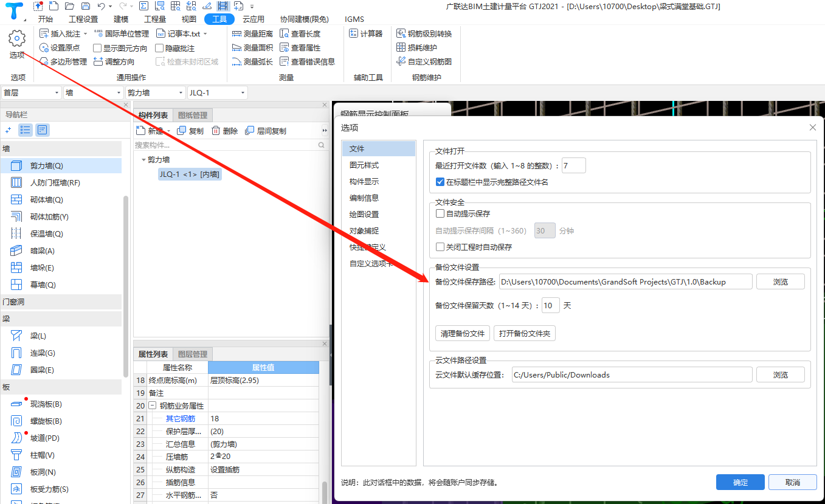Viewport: 825px width, 504px height.
Task: Click the 测量弧长 measure arc length tool
Action: pos(252,61)
